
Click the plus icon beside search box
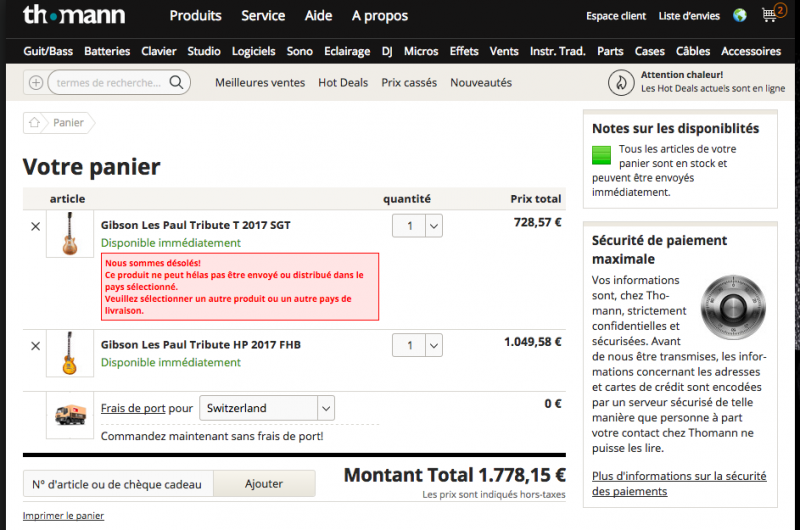click(36, 83)
